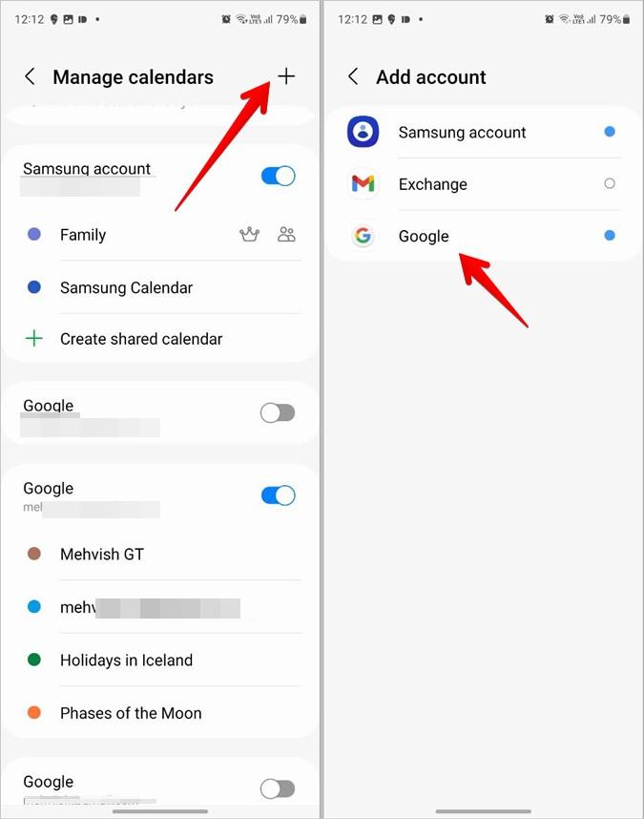Select the Exchange radio indicator

pyautogui.click(x=609, y=183)
